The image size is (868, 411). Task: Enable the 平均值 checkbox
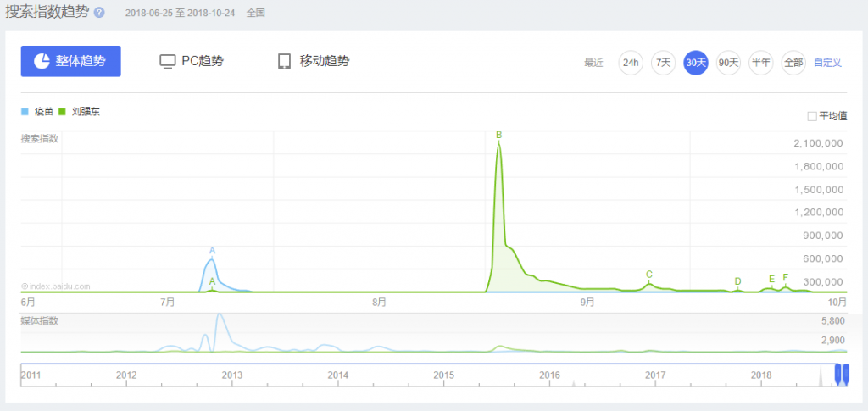point(812,116)
